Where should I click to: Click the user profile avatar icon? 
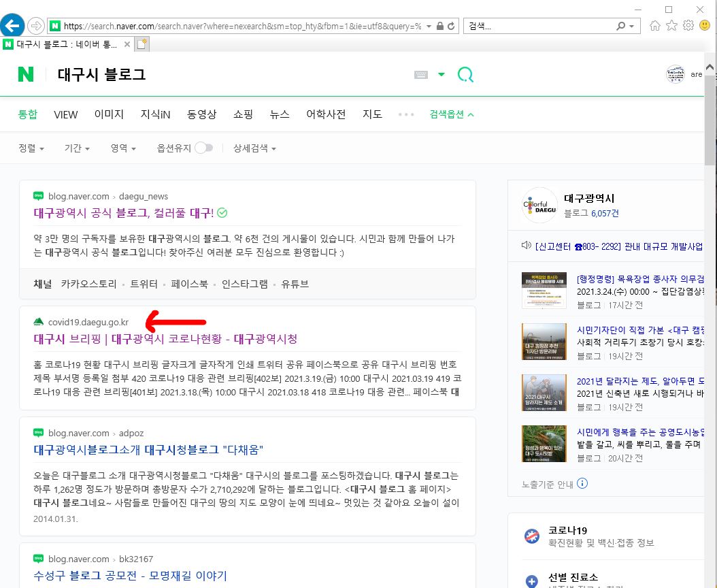pos(676,74)
